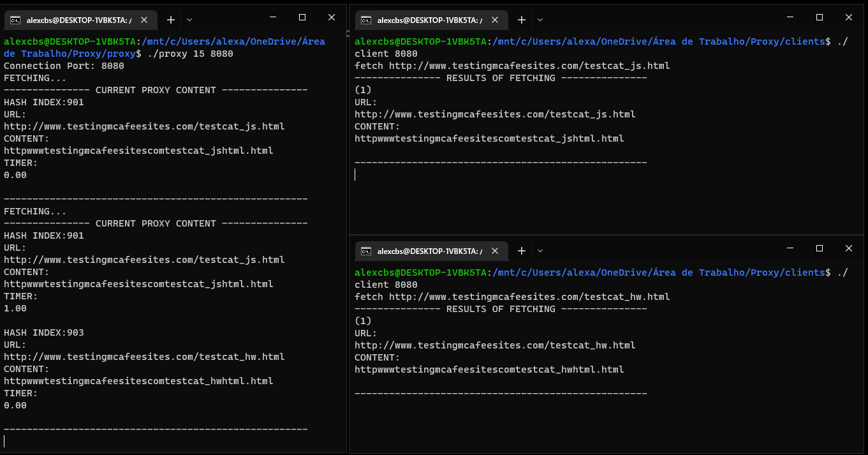Image resolution: width=868 pixels, height=455 pixels.
Task: Maximize the left proxy terminal window
Action: click(302, 17)
